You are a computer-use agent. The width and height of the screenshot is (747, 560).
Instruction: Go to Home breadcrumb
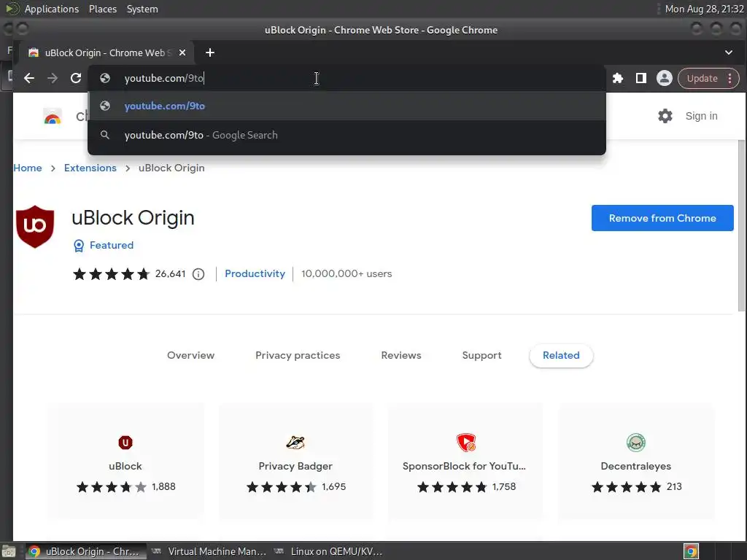pos(28,168)
